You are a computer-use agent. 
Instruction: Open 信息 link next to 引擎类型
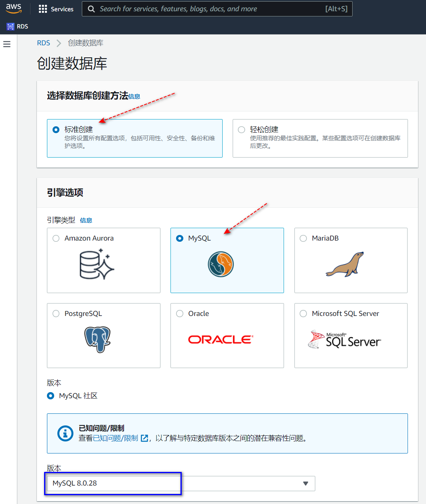(x=86, y=220)
